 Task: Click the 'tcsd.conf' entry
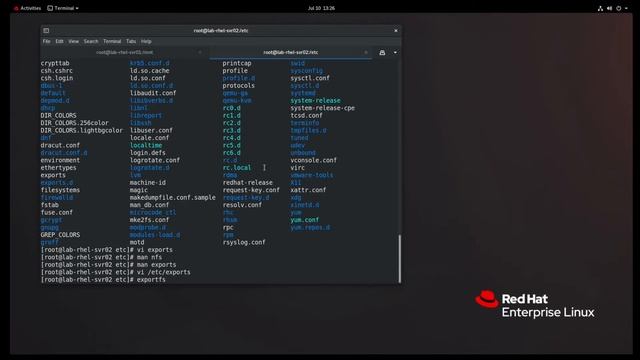[307, 116]
